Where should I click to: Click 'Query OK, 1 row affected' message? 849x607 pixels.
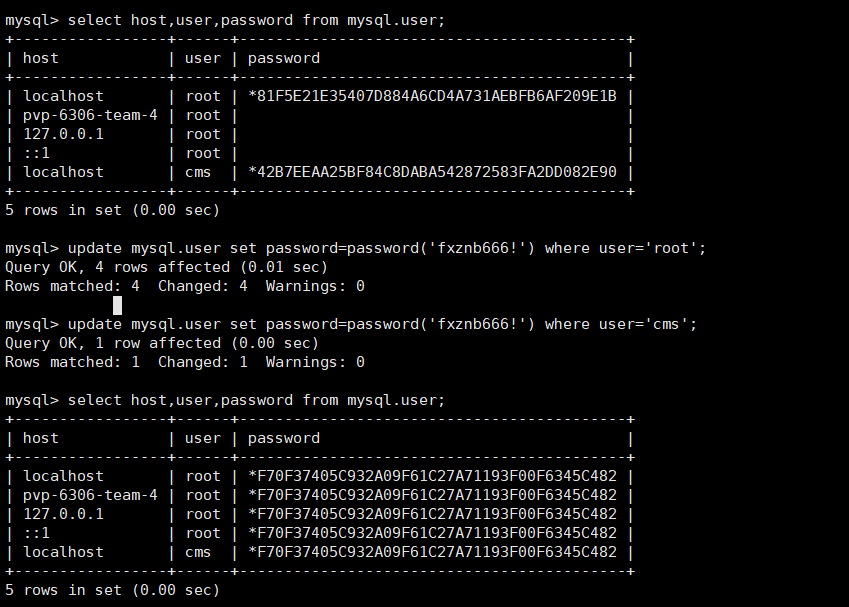click(162, 343)
